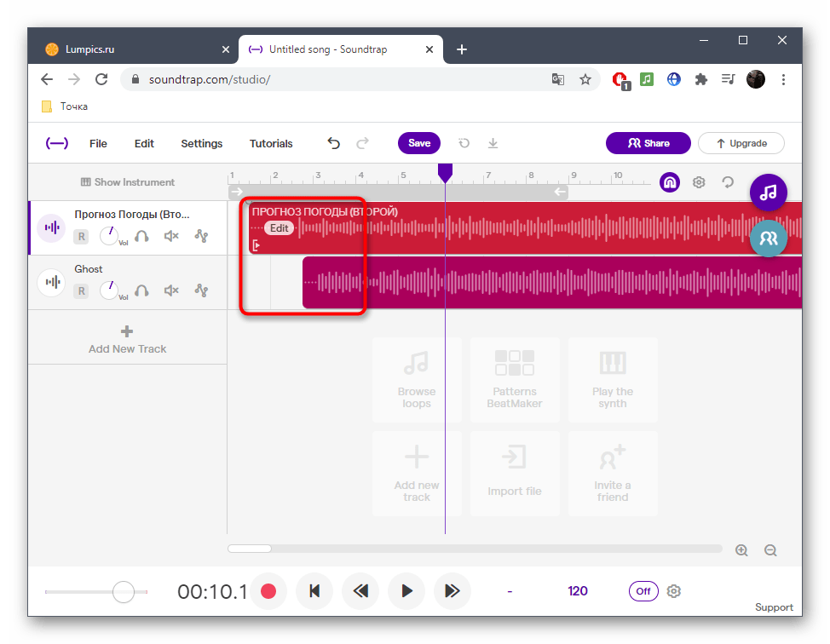
Task: Download the song with the download icon
Action: point(493,143)
